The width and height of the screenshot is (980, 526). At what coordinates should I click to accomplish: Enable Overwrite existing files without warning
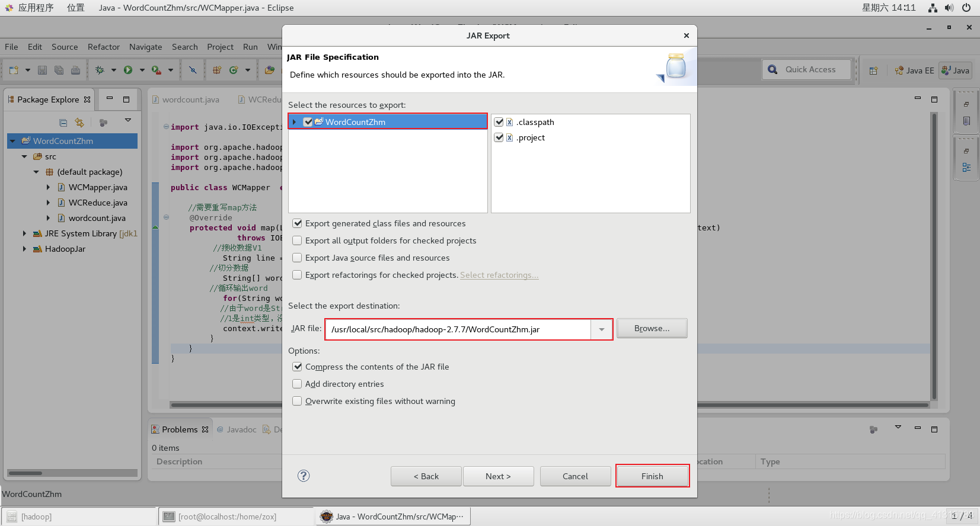[x=298, y=401]
